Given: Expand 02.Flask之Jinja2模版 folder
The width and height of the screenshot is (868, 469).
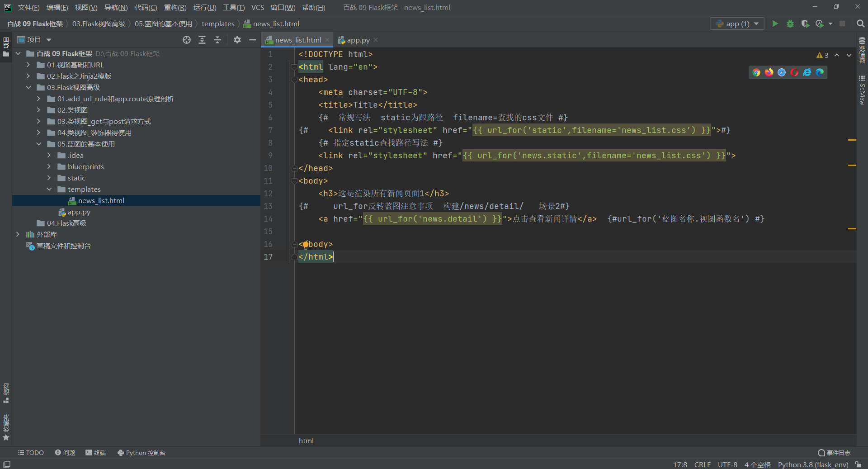Looking at the screenshot, I should pos(28,76).
